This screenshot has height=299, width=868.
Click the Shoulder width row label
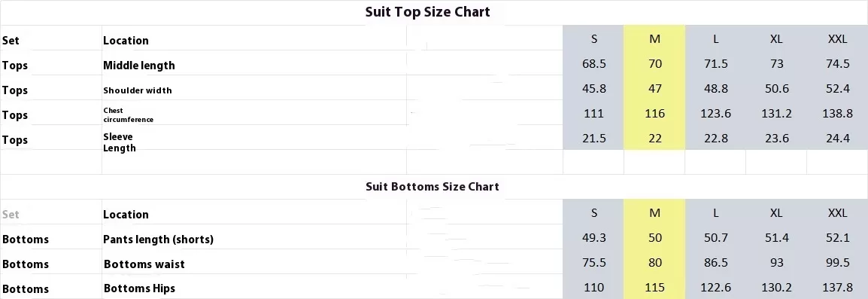[x=138, y=90]
